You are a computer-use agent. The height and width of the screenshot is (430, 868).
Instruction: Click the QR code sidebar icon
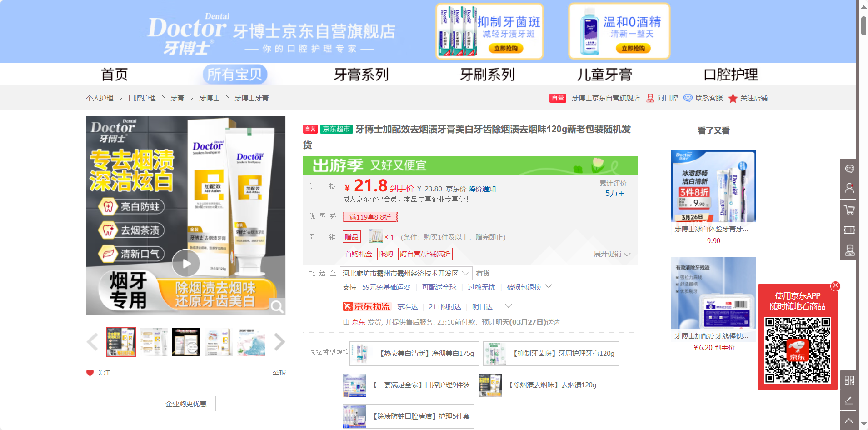pos(848,380)
